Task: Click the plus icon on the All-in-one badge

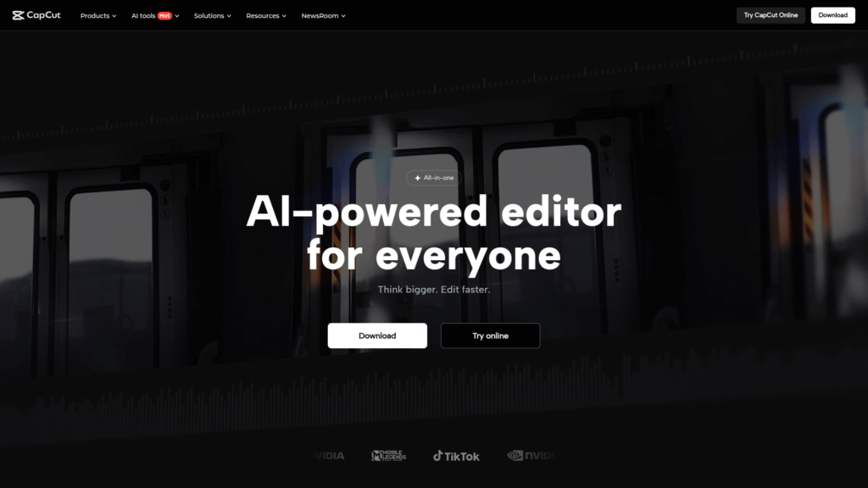Action: [417, 177]
